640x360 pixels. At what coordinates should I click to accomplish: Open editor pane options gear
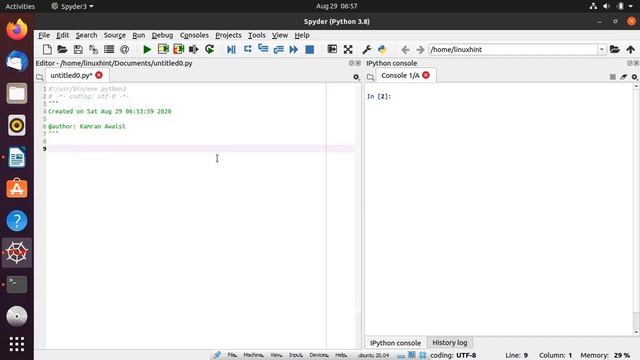point(356,77)
